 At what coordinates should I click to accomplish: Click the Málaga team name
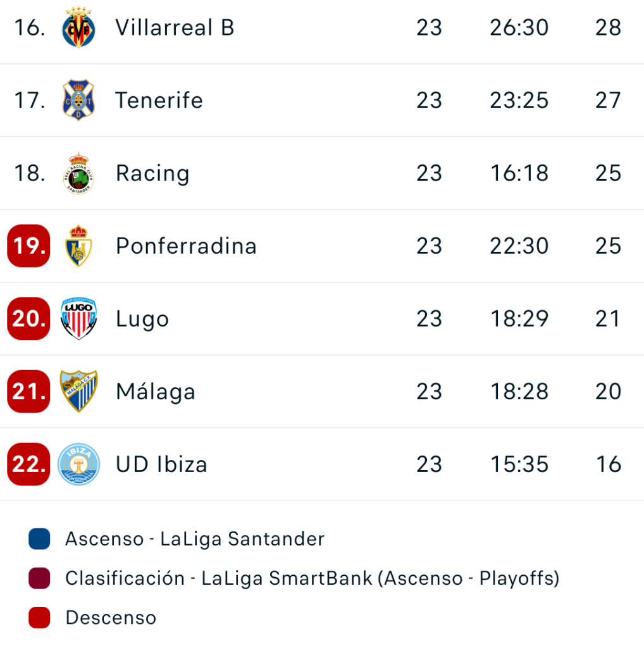coord(156,391)
